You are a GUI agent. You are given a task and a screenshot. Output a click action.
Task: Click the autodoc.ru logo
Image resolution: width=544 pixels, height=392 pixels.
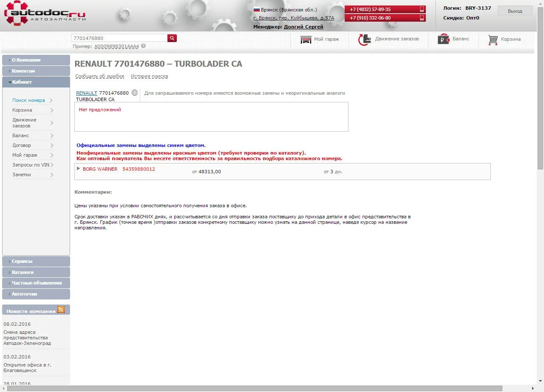[45, 13]
